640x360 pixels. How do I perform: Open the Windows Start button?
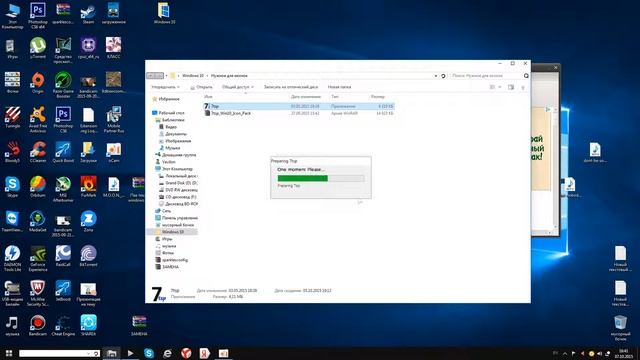(9, 353)
